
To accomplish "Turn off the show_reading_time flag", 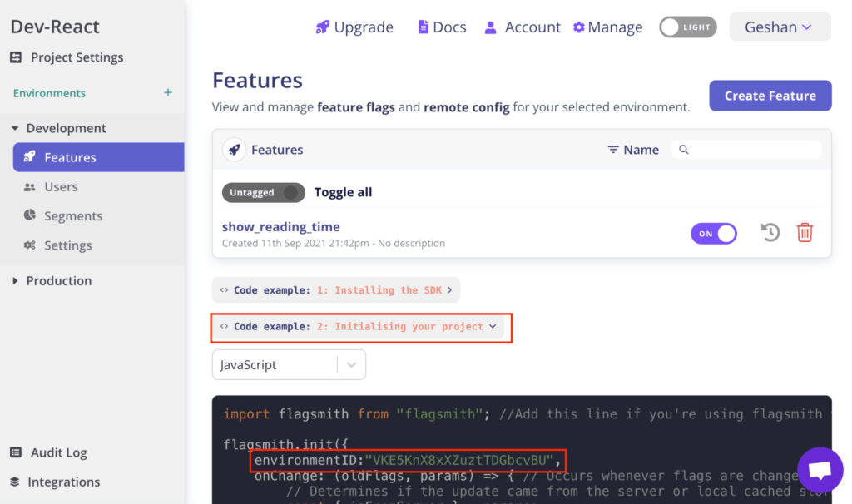I will 714,234.
